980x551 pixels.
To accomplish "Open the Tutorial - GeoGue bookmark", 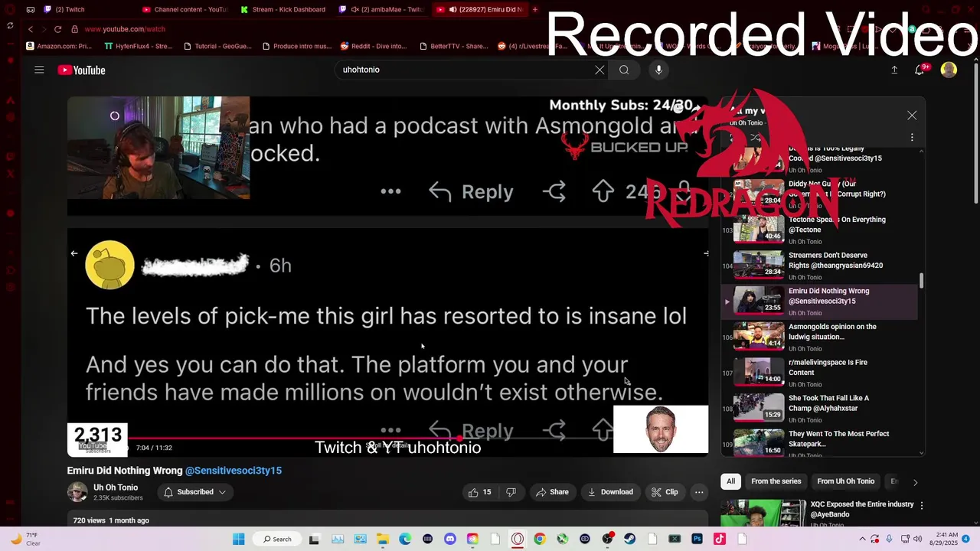I will coord(217,46).
